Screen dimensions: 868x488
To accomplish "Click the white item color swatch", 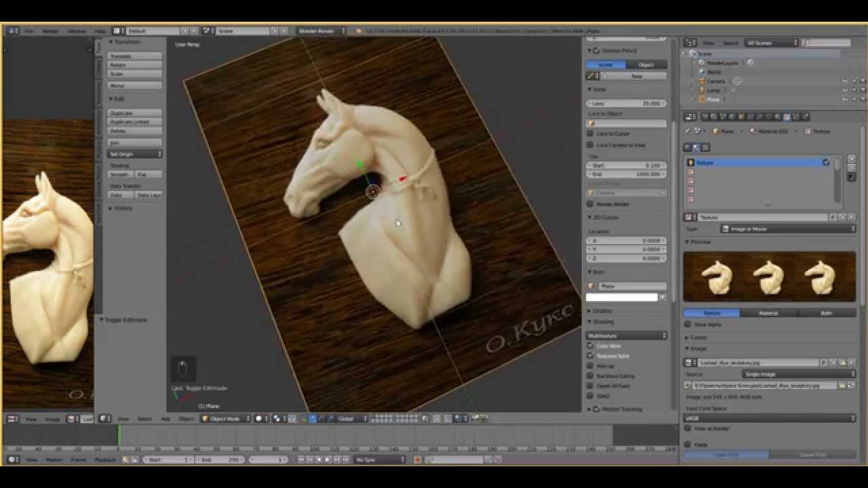I will tap(622, 297).
